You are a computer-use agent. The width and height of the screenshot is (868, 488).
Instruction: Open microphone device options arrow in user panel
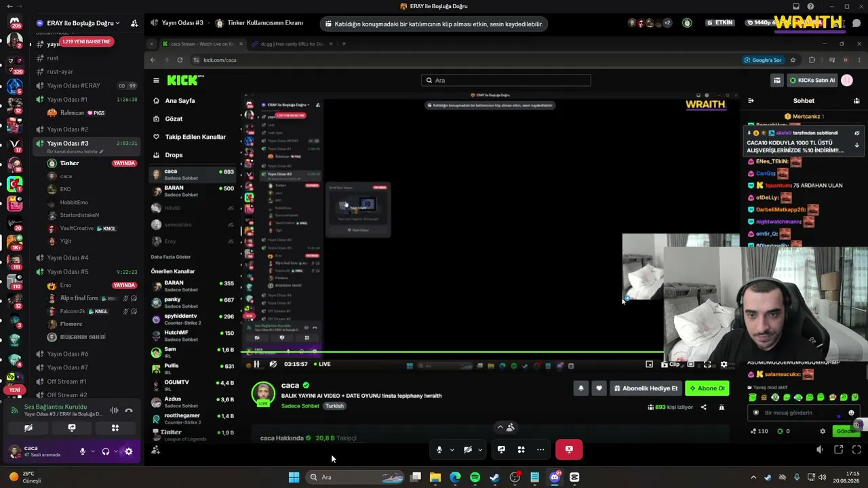[x=92, y=451]
